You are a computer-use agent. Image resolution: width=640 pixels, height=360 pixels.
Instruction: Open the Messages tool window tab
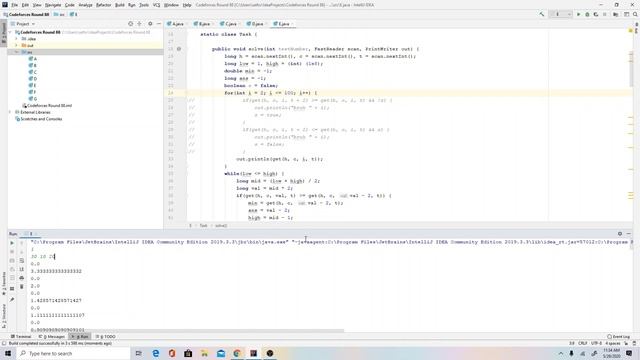52,337
